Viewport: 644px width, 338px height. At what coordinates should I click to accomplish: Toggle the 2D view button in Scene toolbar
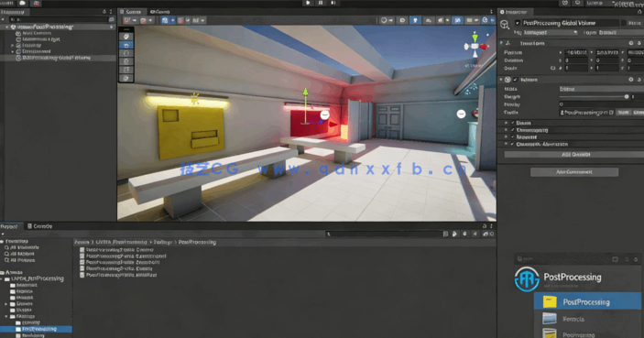coord(402,20)
